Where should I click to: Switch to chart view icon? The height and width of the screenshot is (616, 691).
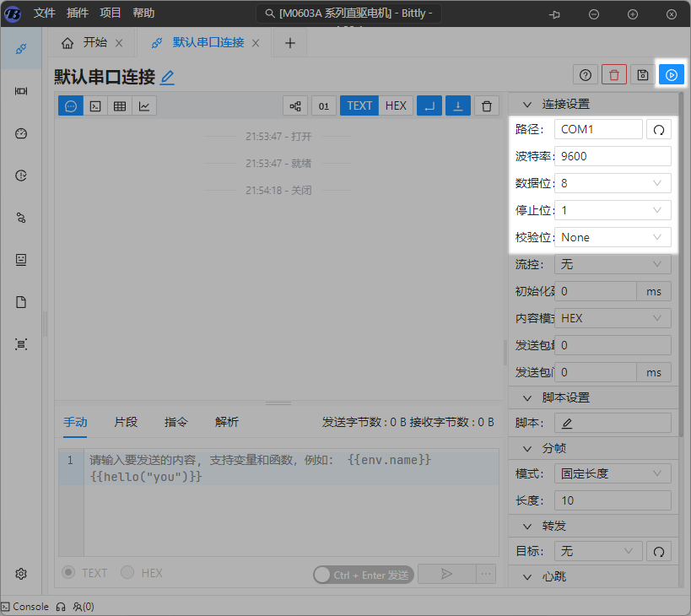point(144,105)
